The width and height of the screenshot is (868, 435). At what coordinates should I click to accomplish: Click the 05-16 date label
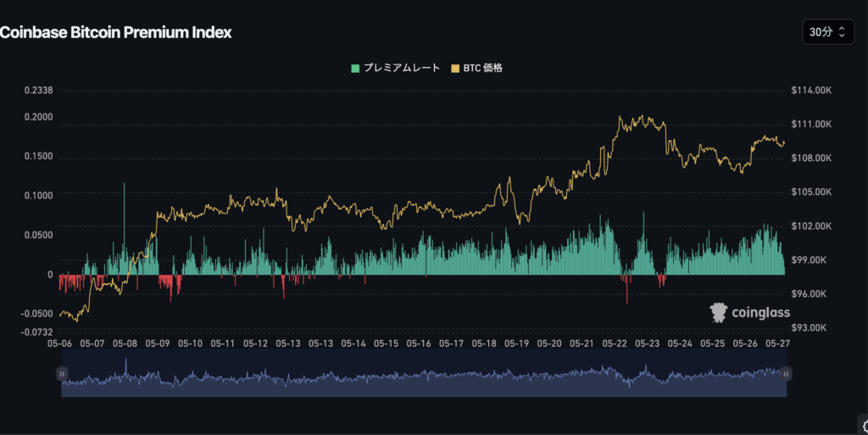[419, 343]
